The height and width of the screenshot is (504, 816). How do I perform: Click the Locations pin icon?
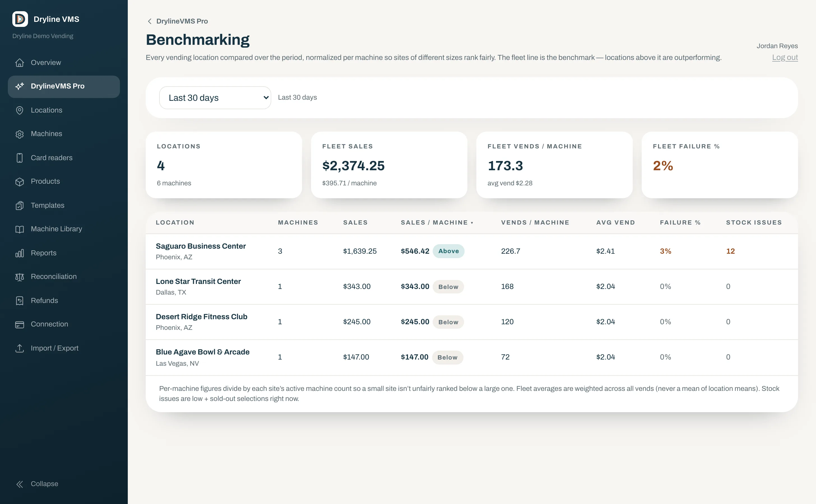coord(20,110)
